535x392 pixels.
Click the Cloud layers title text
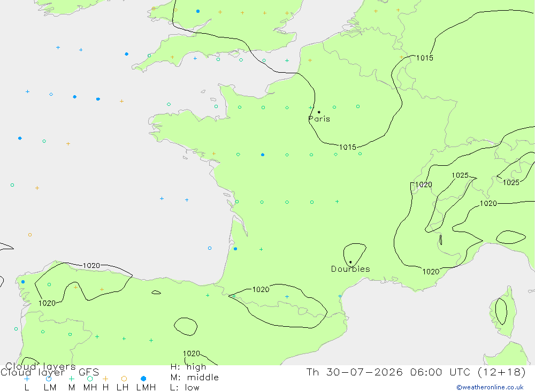40,366
